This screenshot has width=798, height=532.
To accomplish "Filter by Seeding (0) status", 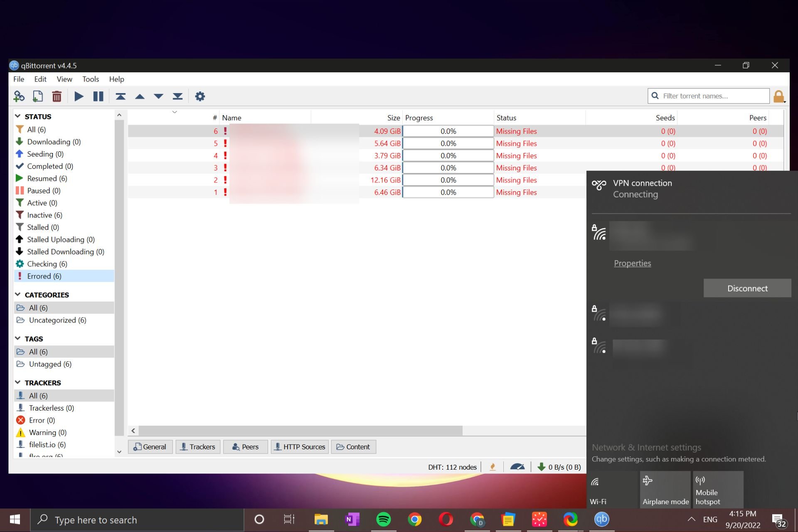I will pos(45,154).
